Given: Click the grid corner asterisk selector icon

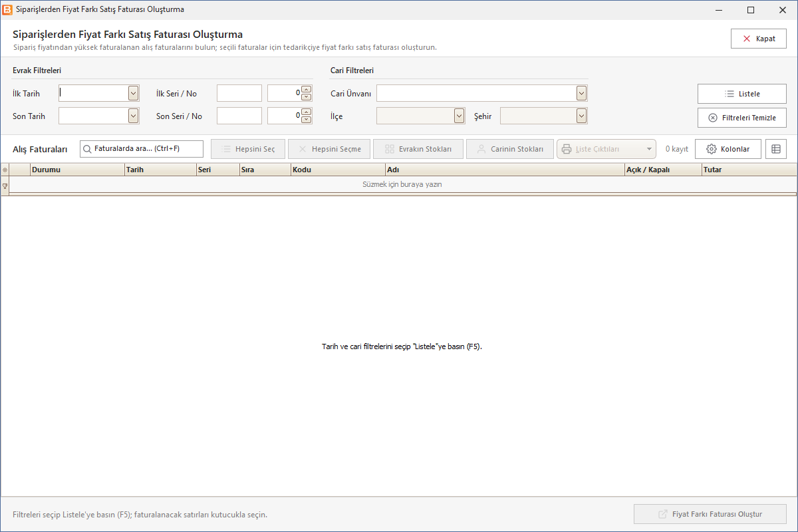Looking at the screenshot, I should [5, 170].
